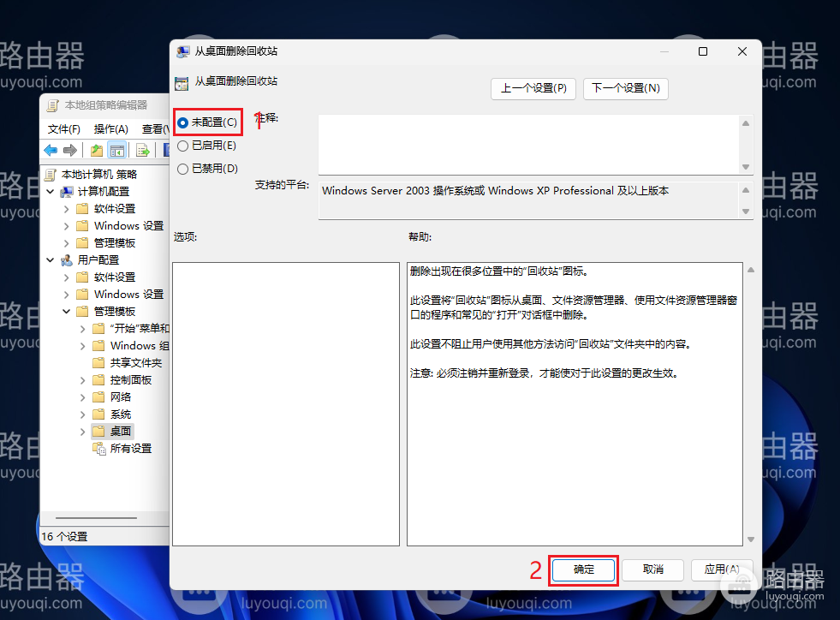Click the folder icon beside 共享文件夹
The width and height of the screenshot is (840, 620).
coord(98,363)
